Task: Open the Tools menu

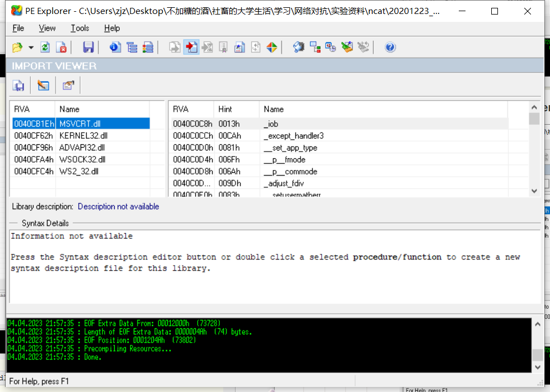Action: pyautogui.click(x=80, y=28)
